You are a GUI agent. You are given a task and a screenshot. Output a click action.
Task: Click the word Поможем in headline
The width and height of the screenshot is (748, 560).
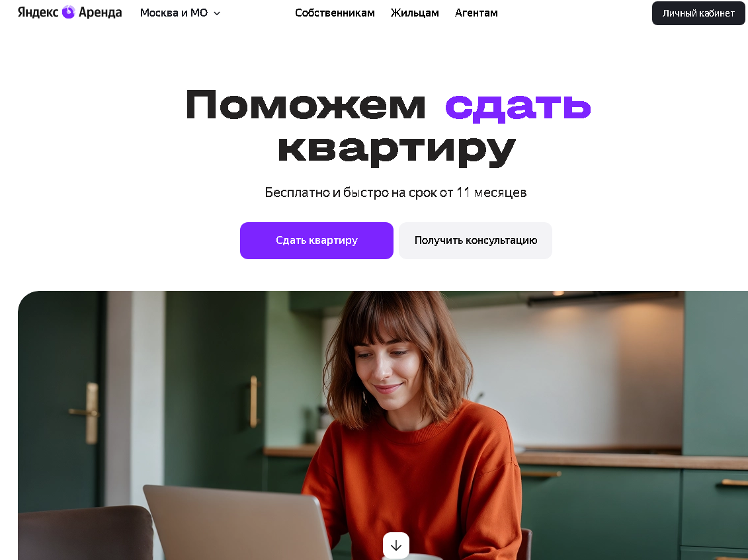pyautogui.click(x=306, y=104)
